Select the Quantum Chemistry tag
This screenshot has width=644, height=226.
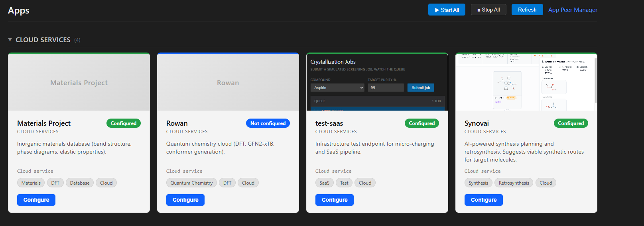tap(191, 183)
